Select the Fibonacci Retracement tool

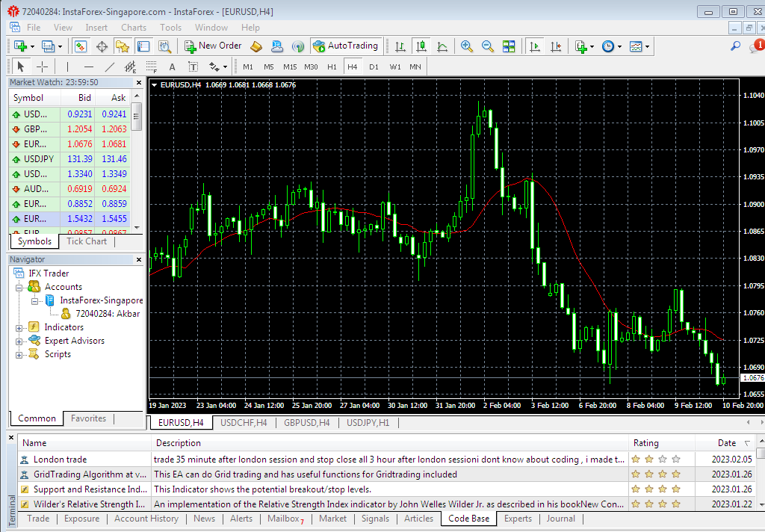tap(151, 66)
